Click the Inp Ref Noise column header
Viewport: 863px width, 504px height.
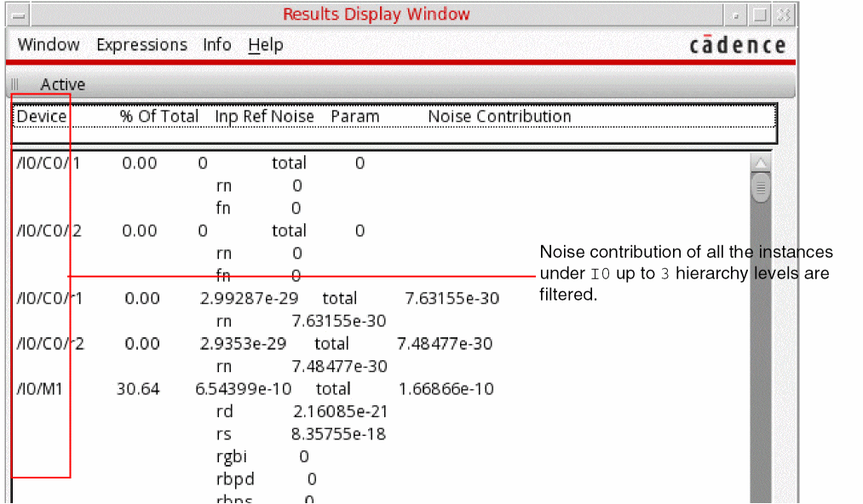click(x=264, y=117)
